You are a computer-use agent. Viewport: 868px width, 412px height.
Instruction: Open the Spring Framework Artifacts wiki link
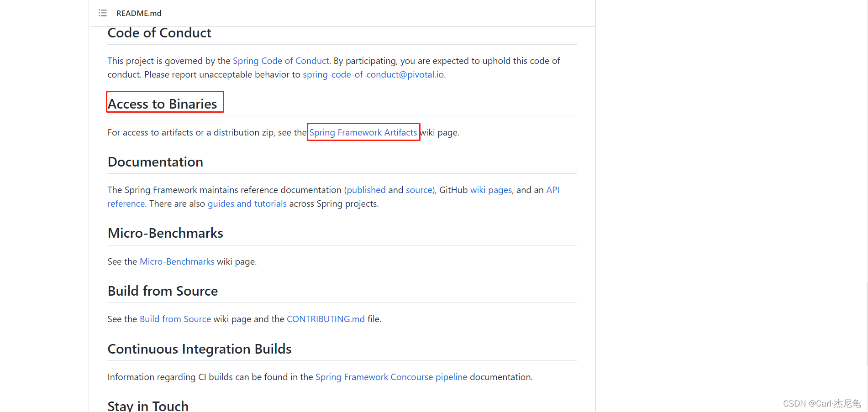pyautogui.click(x=363, y=132)
